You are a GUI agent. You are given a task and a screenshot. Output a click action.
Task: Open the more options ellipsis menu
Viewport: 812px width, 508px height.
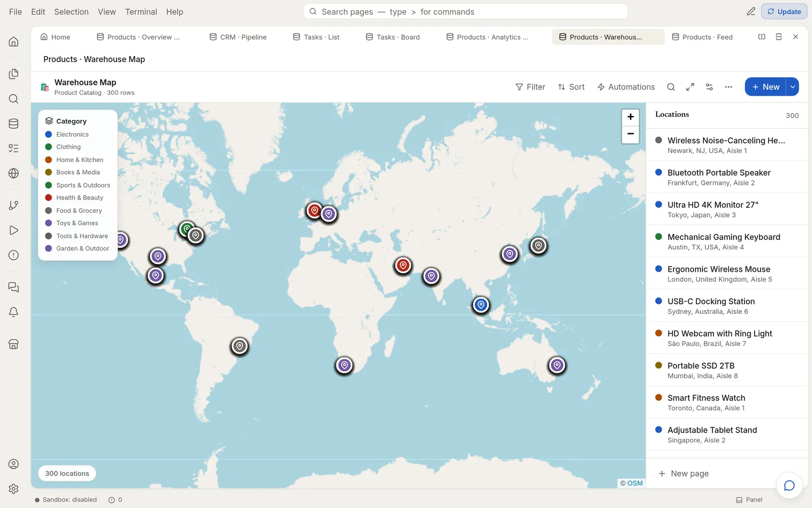728,87
